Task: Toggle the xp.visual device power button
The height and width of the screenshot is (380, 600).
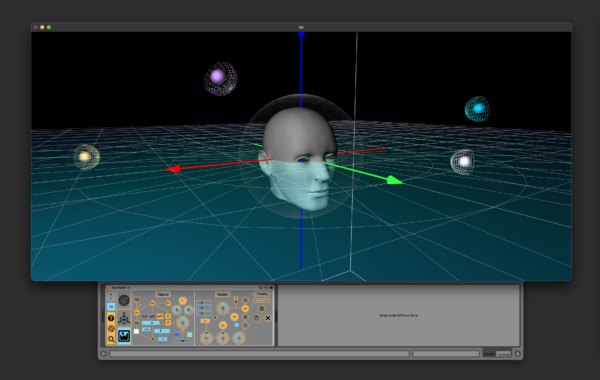Action: click(x=108, y=287)
